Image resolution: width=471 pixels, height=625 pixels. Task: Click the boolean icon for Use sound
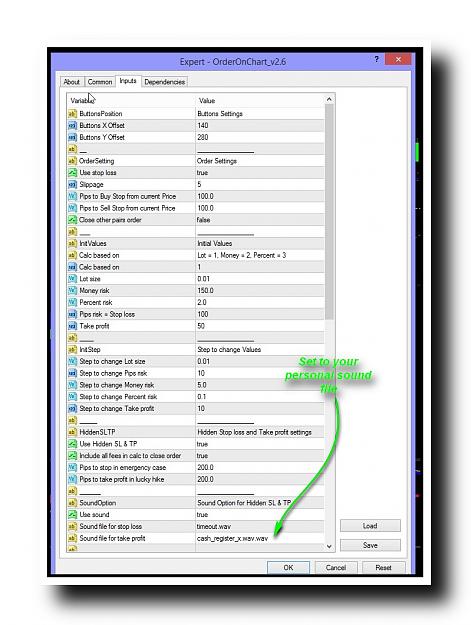[72, 515]
